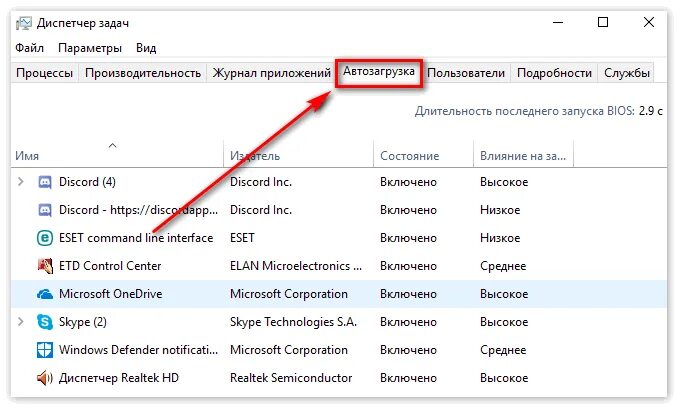678x408 pixels.
Task: Click the Windows Defender shield icon
Action: tap(45, 350)
